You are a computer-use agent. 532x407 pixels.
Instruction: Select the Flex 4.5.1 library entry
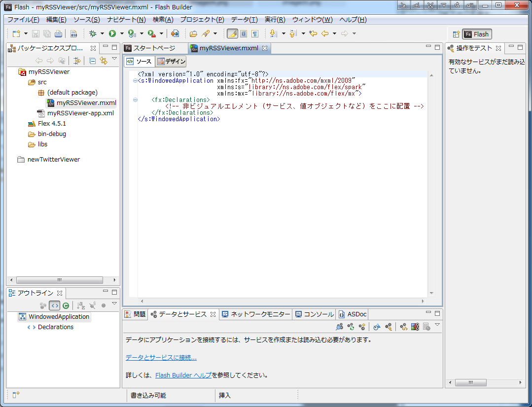click(x=52, y=124)
